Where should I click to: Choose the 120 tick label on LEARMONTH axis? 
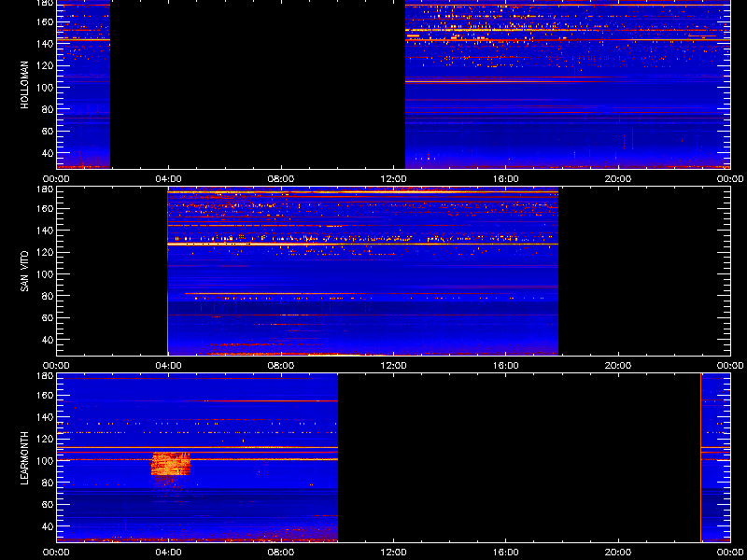(x=46, y=439)
